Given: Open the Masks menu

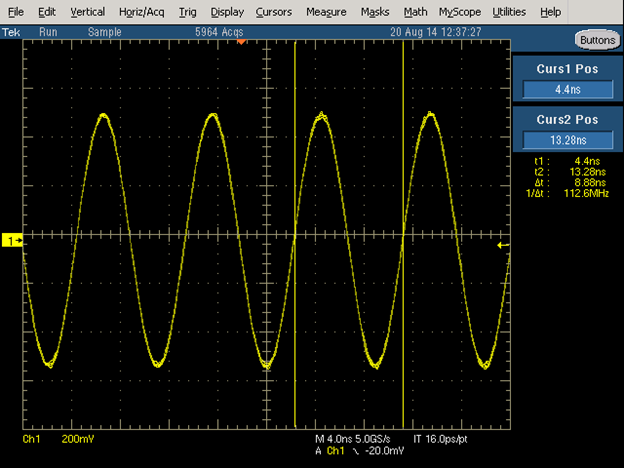Looking at the screenshot, I should point(375,12).
